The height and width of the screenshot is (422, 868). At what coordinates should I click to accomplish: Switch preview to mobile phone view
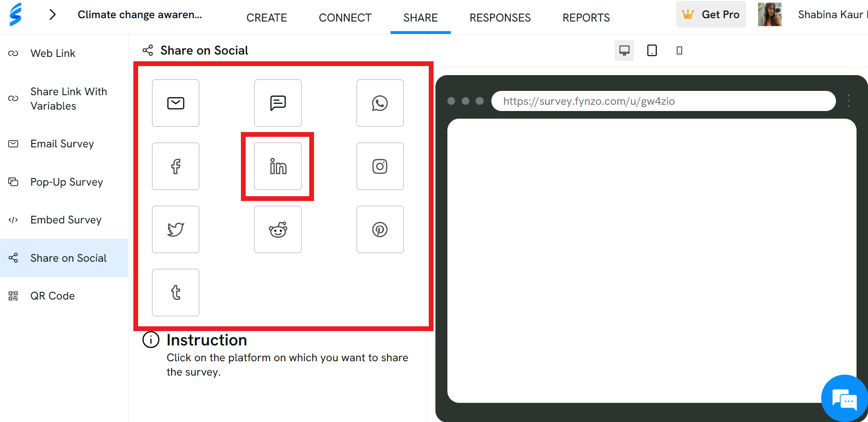[679, 50]
